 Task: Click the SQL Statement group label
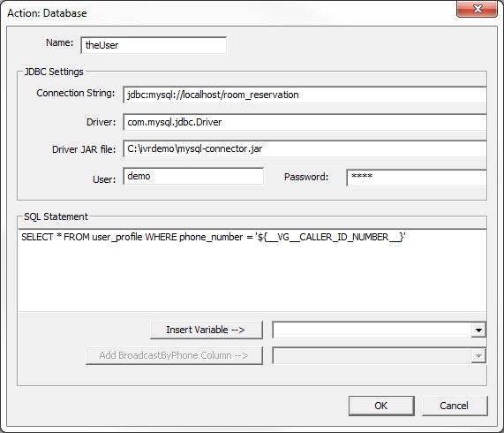coord(56,216)
